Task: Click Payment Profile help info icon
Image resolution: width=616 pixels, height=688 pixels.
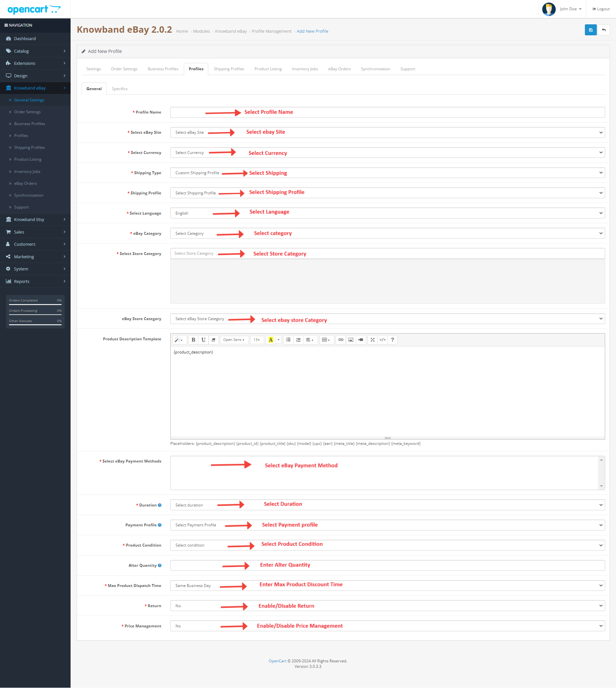Action: tap(160, 525)
